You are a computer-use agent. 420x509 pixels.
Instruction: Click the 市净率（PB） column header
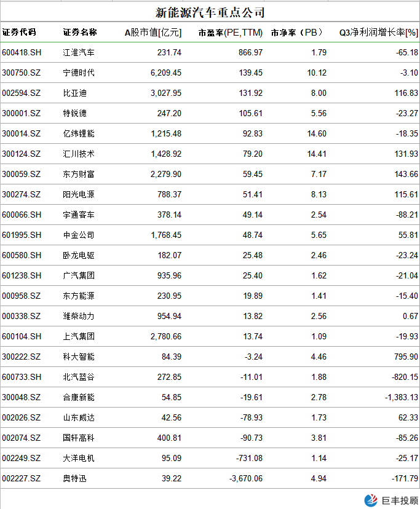pyautogui.click(x=298, y=33)
